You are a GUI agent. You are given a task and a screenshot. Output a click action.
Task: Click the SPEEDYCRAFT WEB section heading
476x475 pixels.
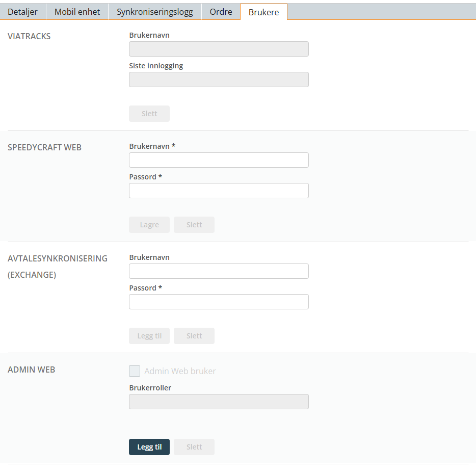(45, 147)
